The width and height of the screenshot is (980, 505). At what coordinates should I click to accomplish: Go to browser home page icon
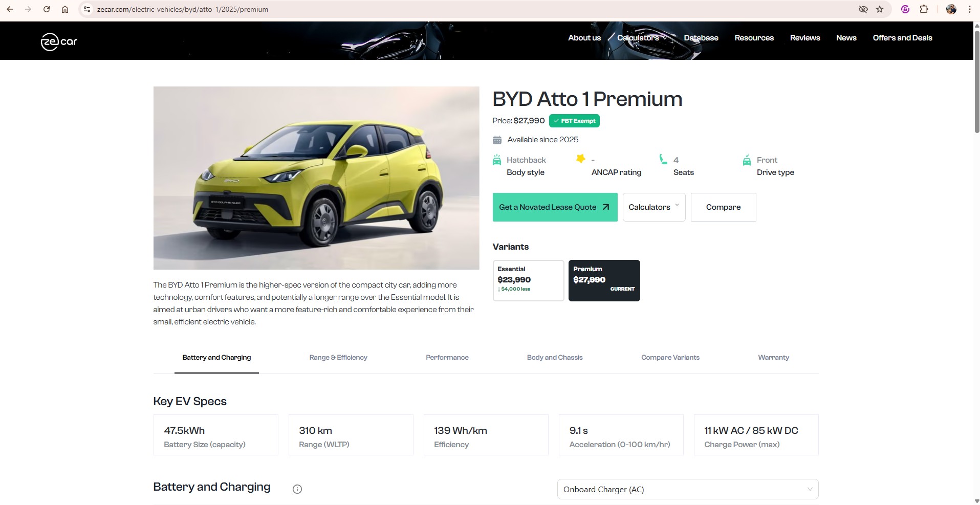point(65,9)
